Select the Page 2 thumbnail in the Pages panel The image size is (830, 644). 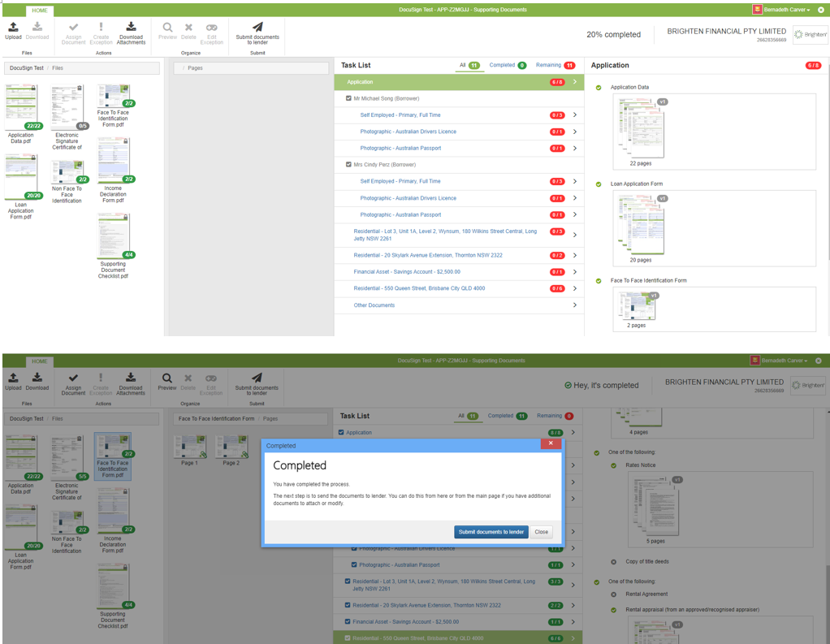(231, 449)
